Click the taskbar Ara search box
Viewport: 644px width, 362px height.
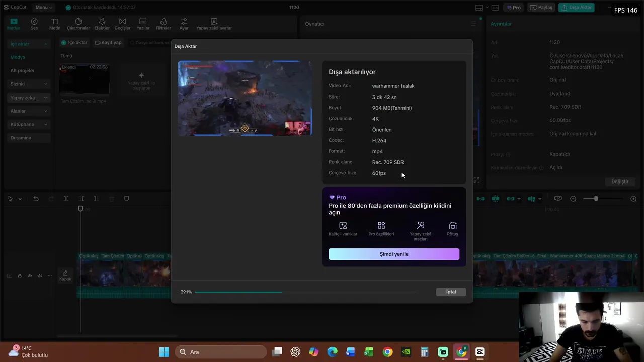[x=221, y=352]
